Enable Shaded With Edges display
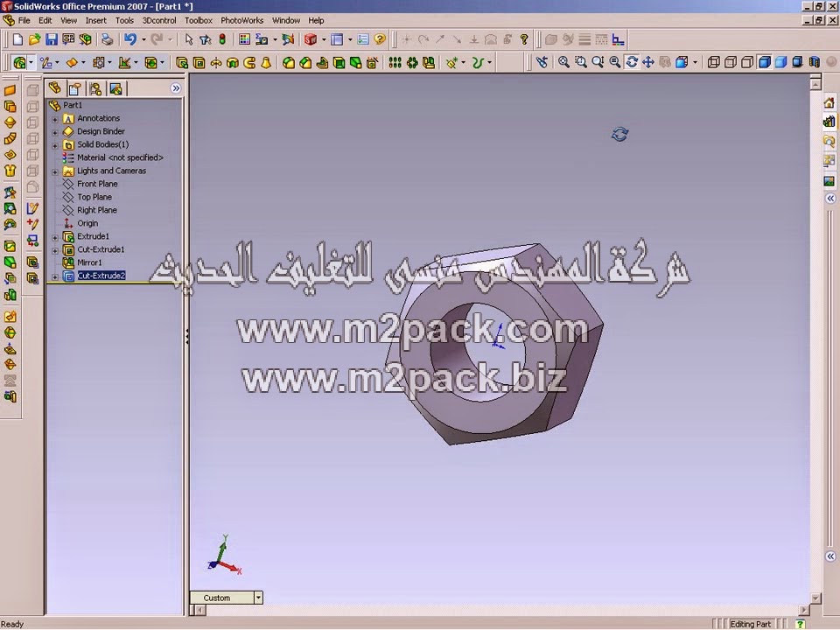This screenshot has width=840, height=630. (x=765, y=62)
